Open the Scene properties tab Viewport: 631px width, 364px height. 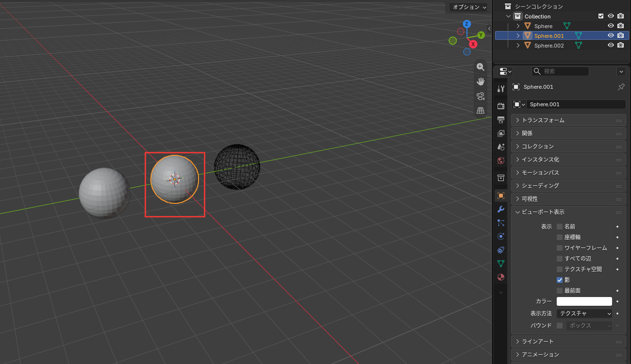(x=501, y=147)
